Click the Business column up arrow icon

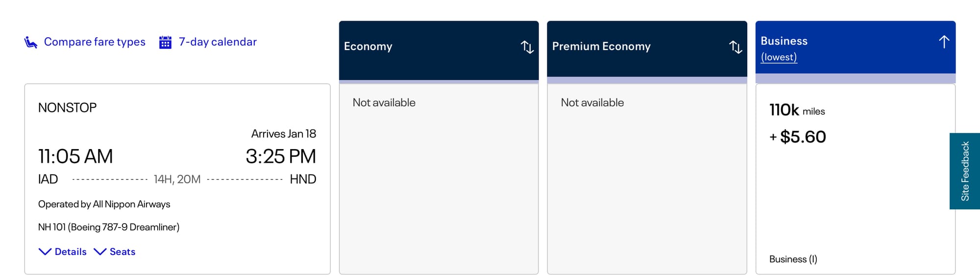pyautogui.click(x=944, y=42)
